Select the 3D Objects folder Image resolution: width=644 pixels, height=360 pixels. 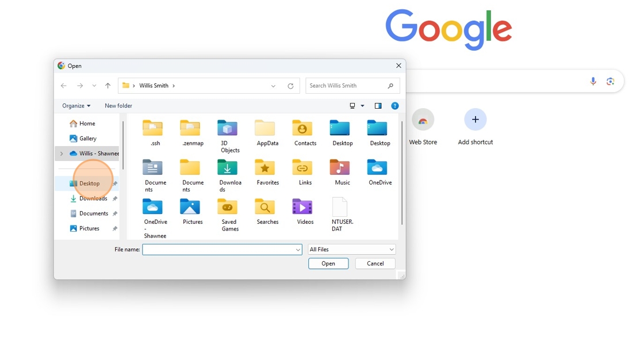point(229,136)
